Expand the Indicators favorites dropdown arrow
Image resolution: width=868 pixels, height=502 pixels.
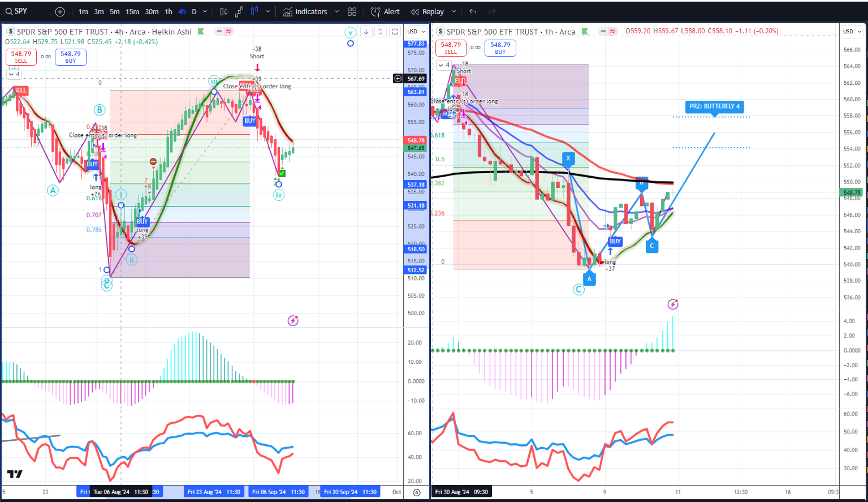pyautogui.click(x=336, y=11)
